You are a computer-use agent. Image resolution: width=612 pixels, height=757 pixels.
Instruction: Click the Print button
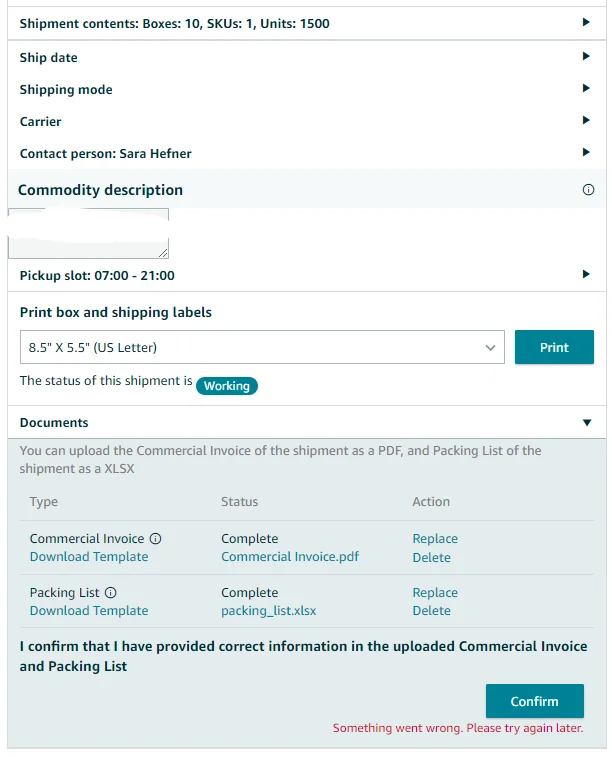coord(554,347)
